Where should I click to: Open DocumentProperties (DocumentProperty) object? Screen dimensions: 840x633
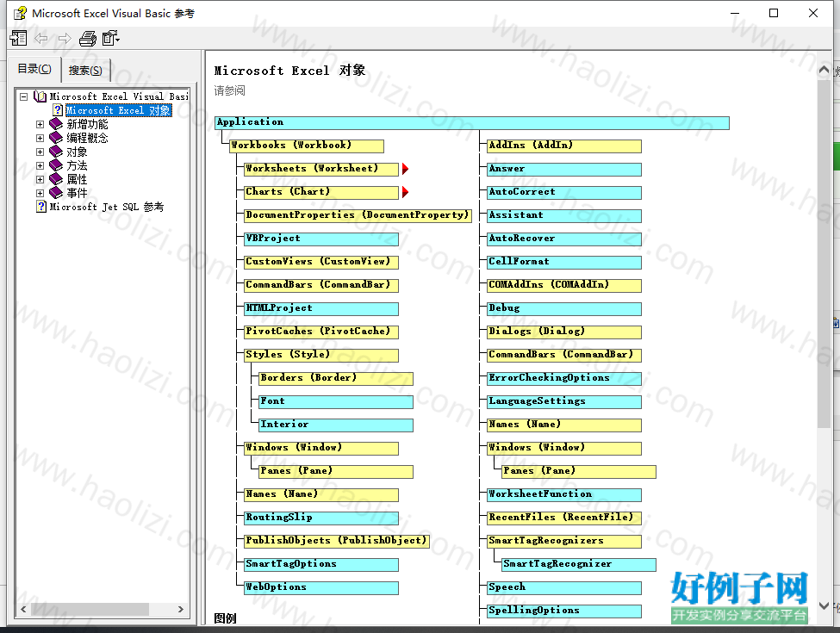358,215
